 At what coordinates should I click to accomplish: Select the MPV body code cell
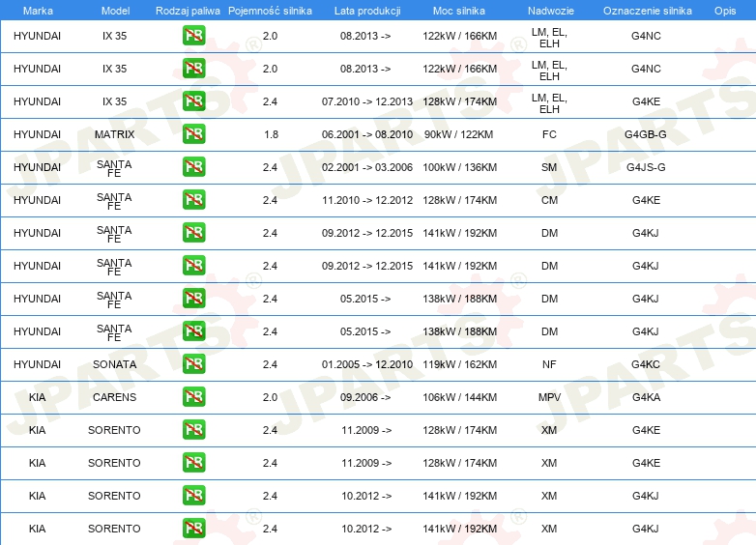click(x=549, y=397)
